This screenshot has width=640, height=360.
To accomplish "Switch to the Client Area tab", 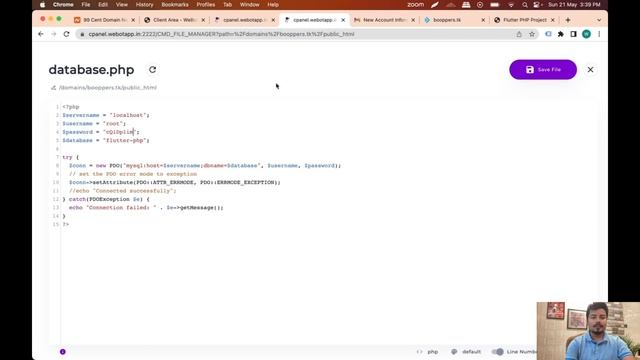I will click(175, 20).
